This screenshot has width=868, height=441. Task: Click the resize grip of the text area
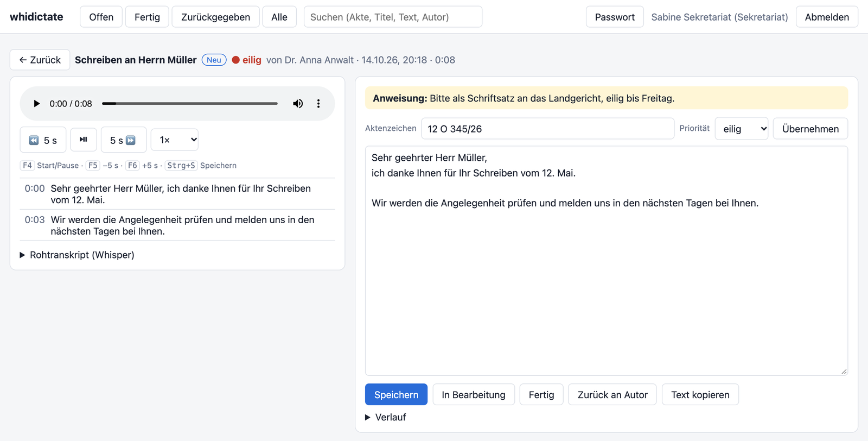[844, 371]
